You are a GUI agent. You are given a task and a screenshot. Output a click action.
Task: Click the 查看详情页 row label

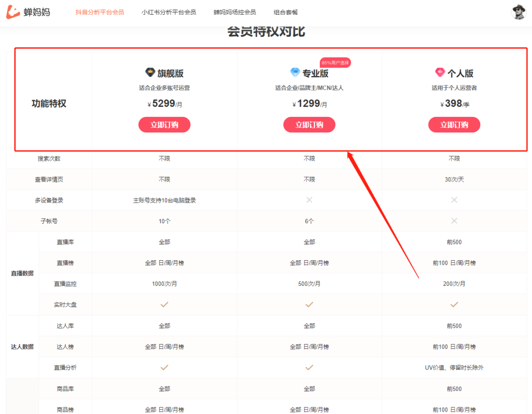(49, 179)
